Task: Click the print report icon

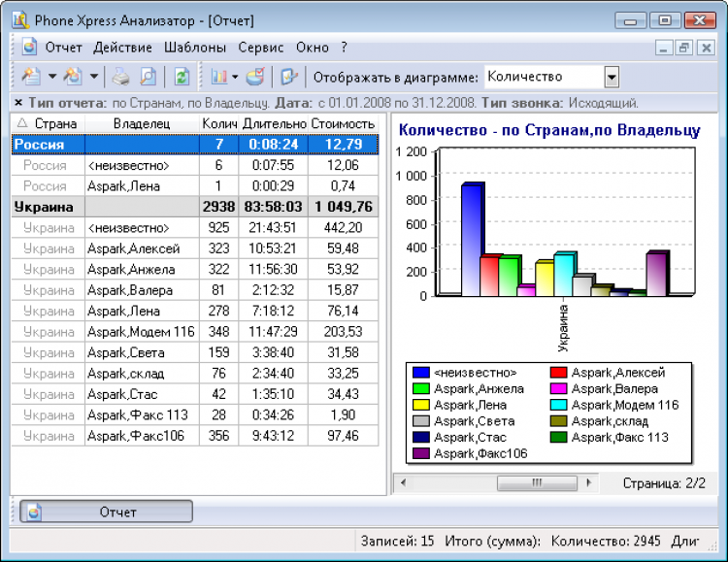Action: point(119,77)
